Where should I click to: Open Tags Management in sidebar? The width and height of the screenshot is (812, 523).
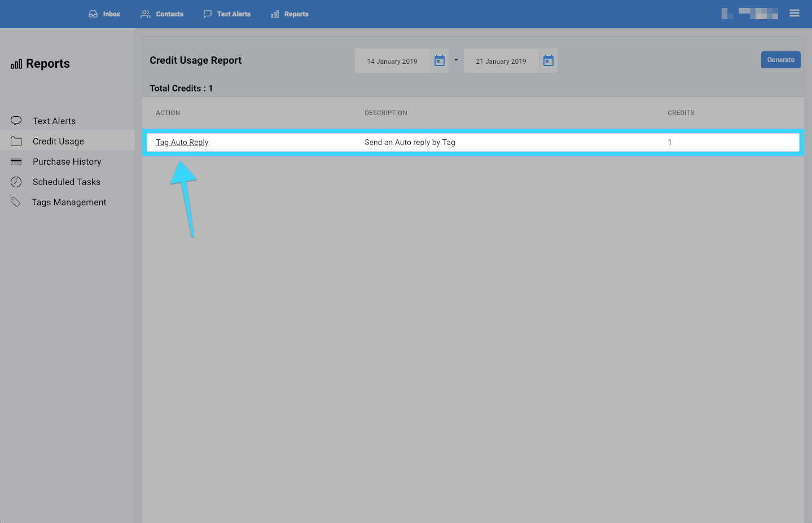pos(69,202)
